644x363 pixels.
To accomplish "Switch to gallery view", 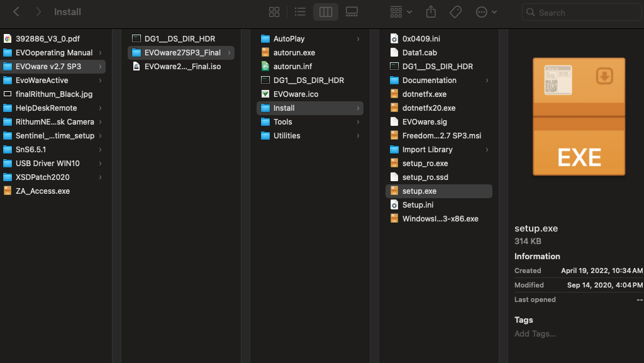I will (x=352, y=12).
